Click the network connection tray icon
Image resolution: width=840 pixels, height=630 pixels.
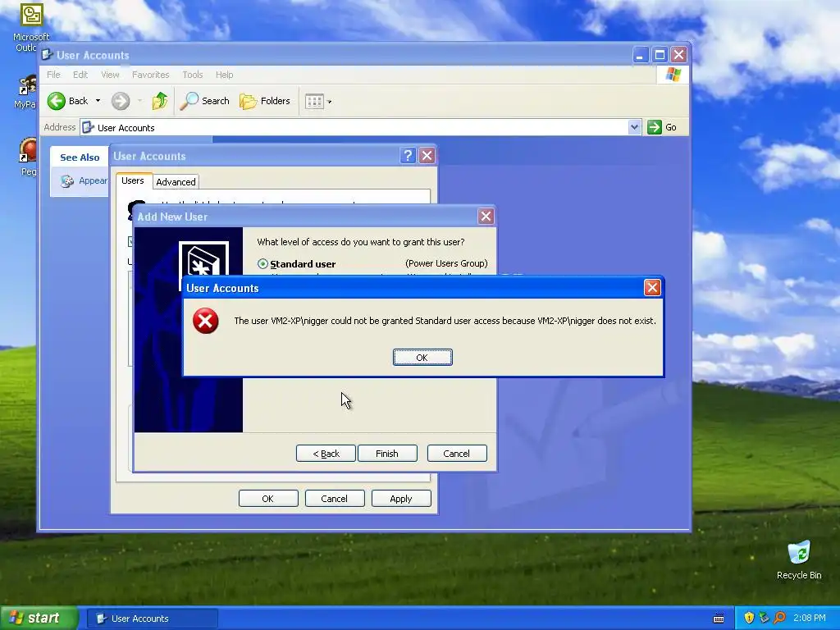[x=764, y=618]
